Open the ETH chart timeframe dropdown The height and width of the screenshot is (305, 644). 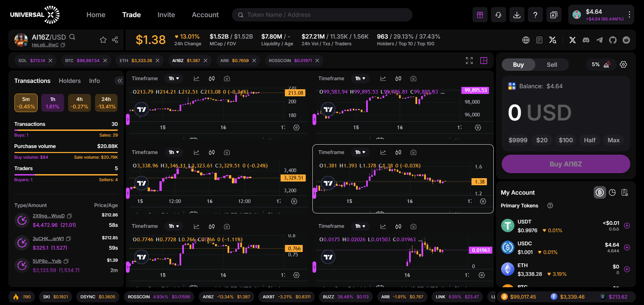(174, 152)
